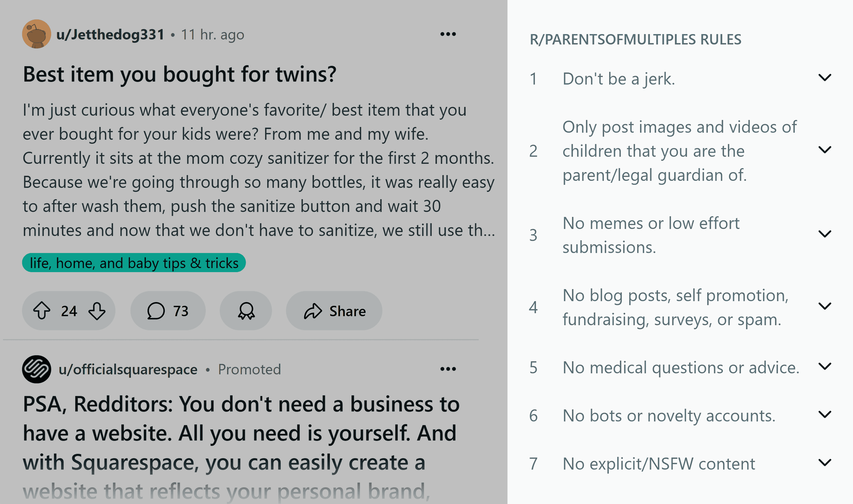Open the officialsquarespace avatar logo
Image resolution: width=853 pixels, height=504 pixels.
[x=37, y=369]
